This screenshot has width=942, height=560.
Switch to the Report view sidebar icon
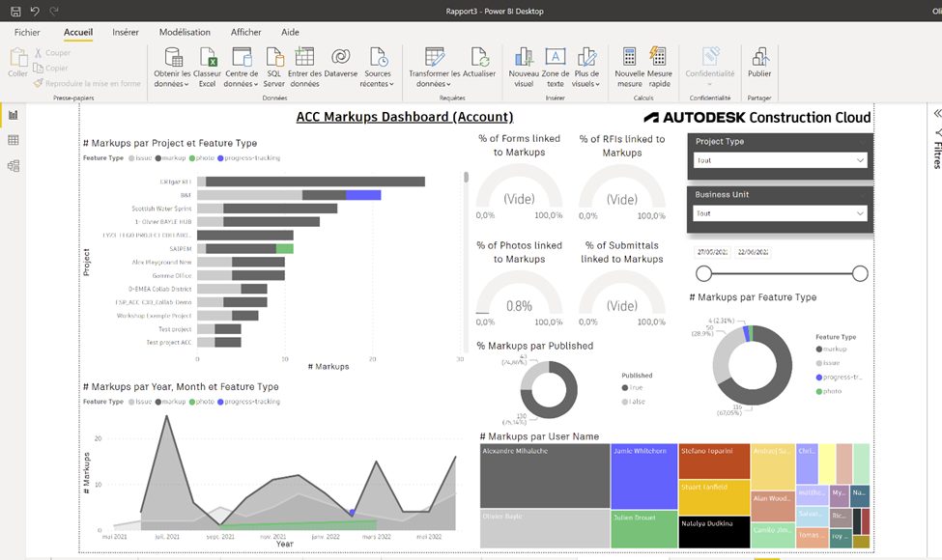pos(14,115)
